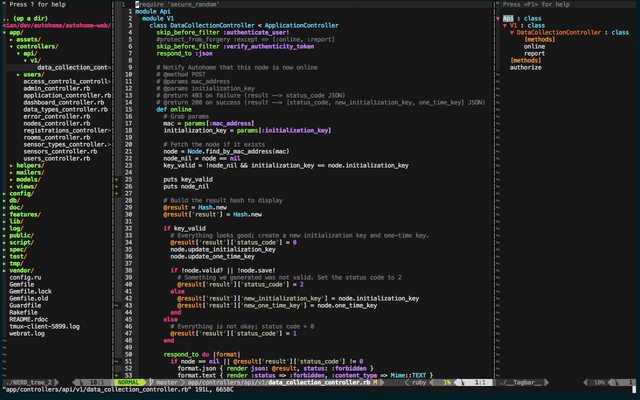
Task: Click data_collection_controller.rb in statusline
Action: coord(319,382)
